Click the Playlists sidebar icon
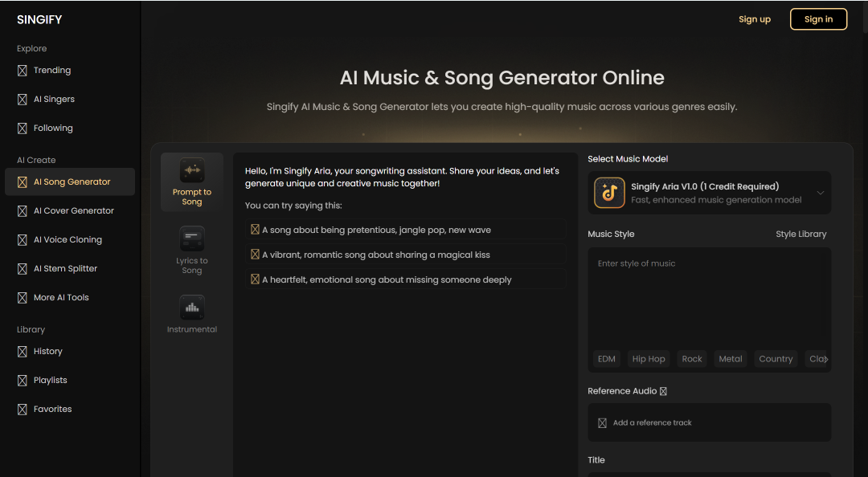The height and width of the screenshot is (477, 868). pyautogui.click(x=23, y=380)
